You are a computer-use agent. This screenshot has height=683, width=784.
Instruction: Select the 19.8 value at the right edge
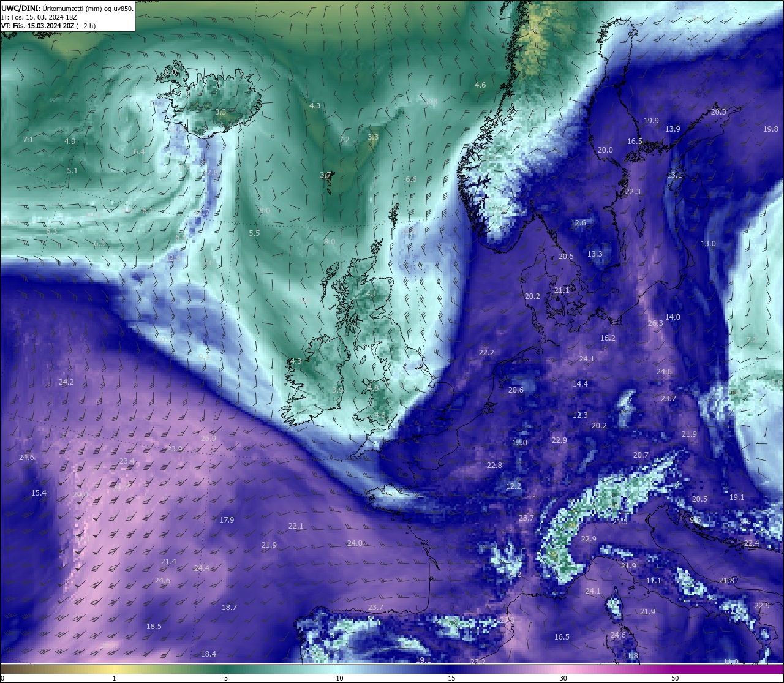(771, 129)
